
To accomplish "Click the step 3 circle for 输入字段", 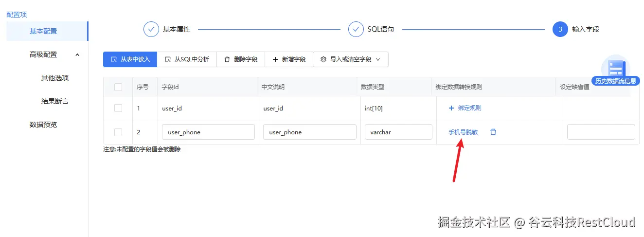I will tap(560, 29).
